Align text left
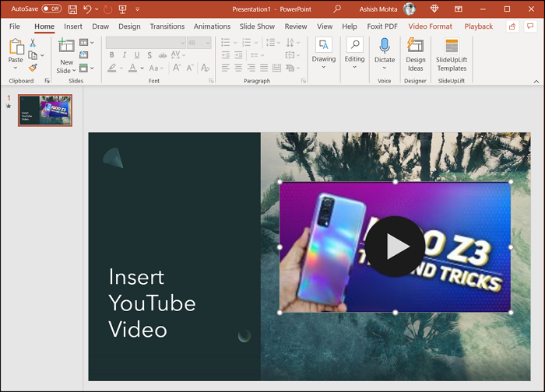The height and width of the screenshot is (392, 545). pyautogui.click(x=226, y=68)
